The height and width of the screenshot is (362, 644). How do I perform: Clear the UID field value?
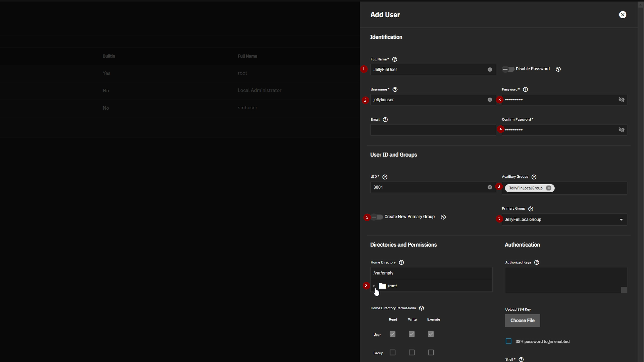pyautogui.click(x=490, y=187)
